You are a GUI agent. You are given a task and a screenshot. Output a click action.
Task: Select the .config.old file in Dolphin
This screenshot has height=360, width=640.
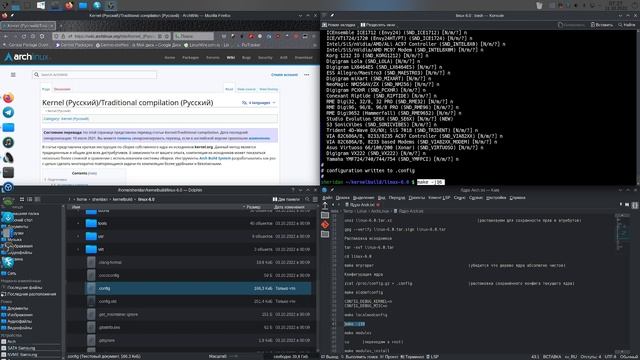tap(198, 301)
